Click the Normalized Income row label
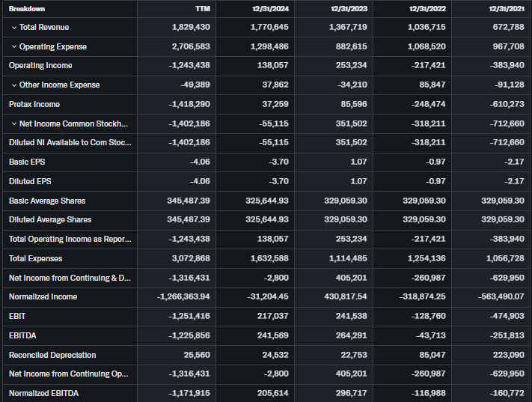532x402 pixels. tap(43, 296)
